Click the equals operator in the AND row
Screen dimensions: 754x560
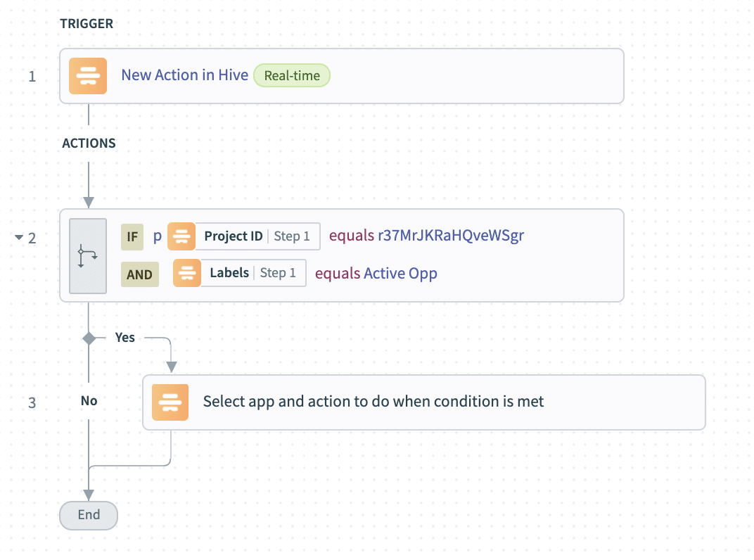337,273
